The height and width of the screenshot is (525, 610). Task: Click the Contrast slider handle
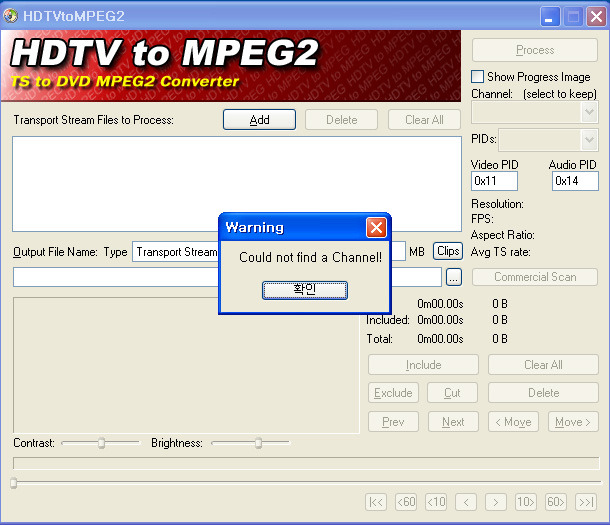tap(102, 443)
